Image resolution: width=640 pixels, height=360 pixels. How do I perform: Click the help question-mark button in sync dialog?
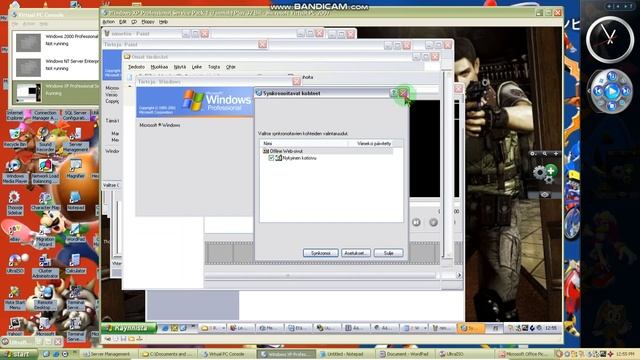coord(393,93)
